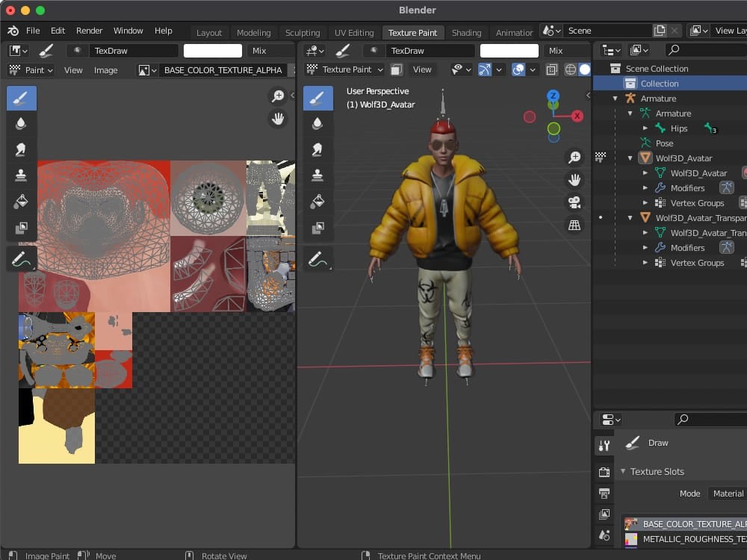Open the Texture Paint mode dropdown
Viewport: 747px width, 560px height.
(x=345, y=69)
